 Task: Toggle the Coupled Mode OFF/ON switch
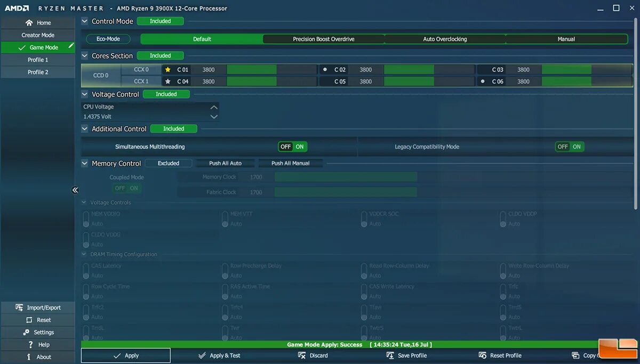coord(126,188)
